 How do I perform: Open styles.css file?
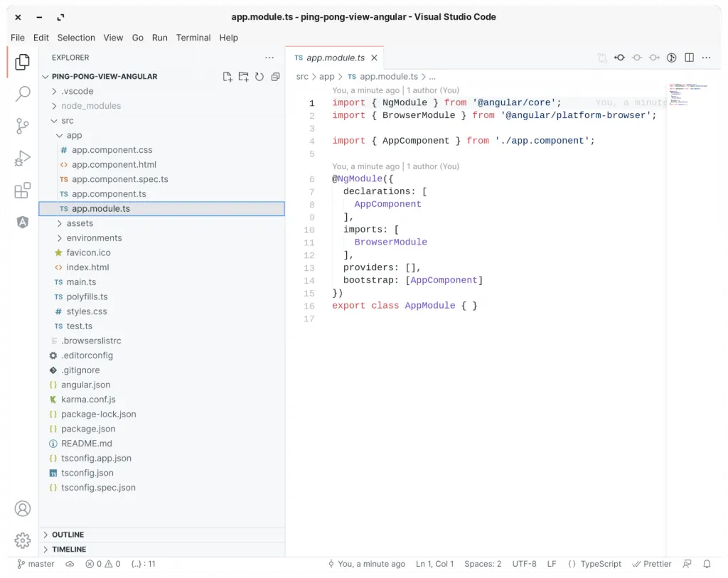tap(161, 311)
